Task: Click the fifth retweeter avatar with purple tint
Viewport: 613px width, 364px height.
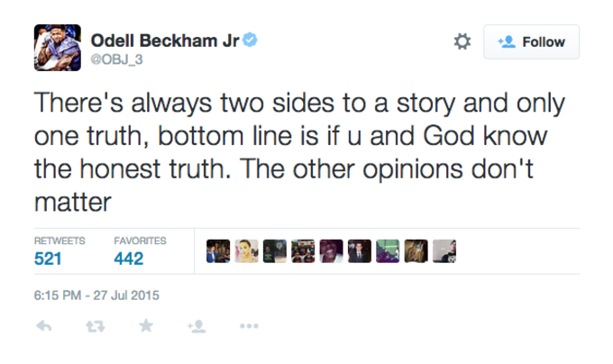Action: [x=331, y=251]
